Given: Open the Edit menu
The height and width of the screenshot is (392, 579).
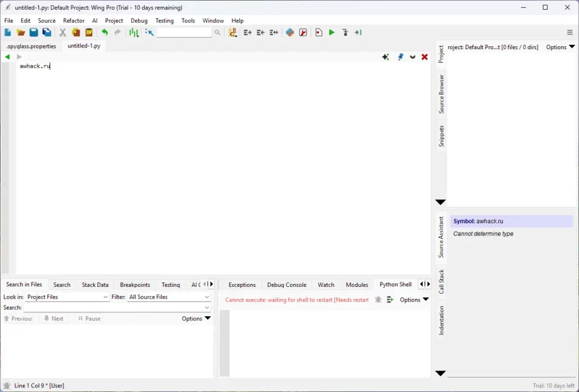Looking at the screenshot, I should [25, 21].
